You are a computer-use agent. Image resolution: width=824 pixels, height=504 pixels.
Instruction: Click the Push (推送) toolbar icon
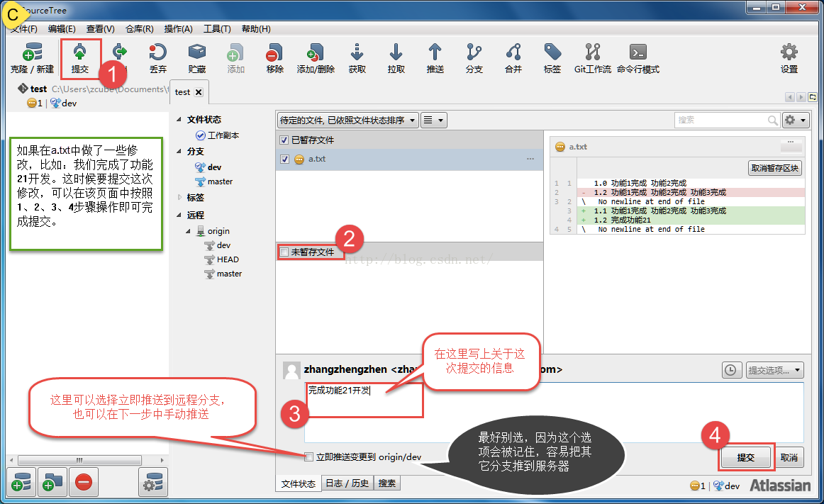[435, 58]
